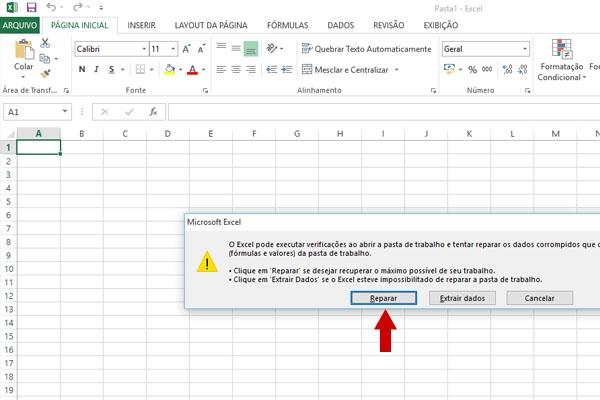Switch to the DADOS tab
600x400 pixels.
(341, 25)
